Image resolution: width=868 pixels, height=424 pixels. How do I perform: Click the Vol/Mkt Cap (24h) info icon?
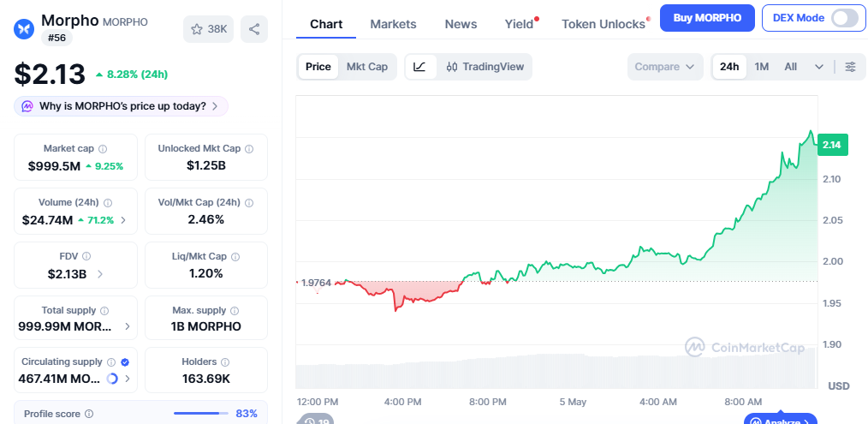pyautogui.click(x=248, y=203)
